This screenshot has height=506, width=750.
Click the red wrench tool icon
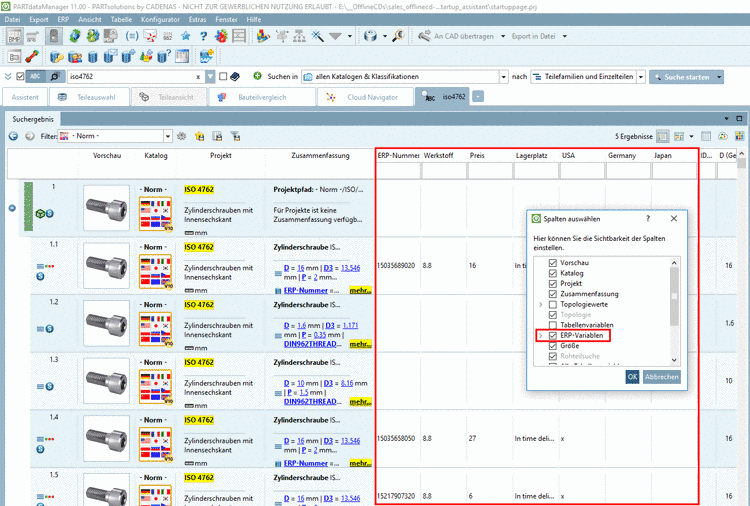tap(32, 56)
